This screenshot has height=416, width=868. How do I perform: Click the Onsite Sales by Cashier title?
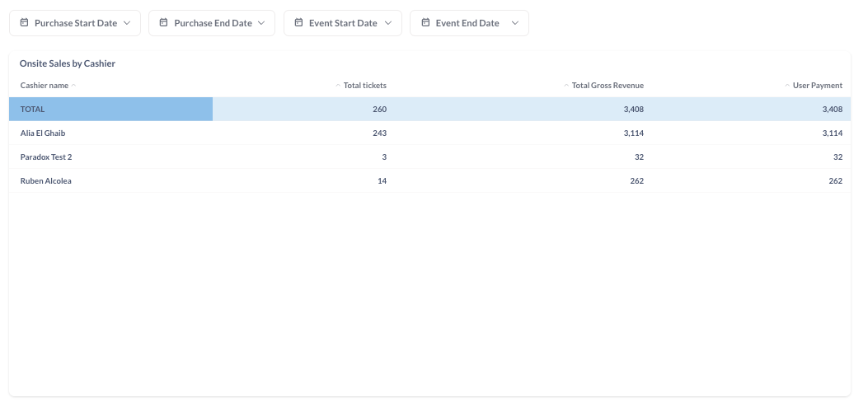pyautogui.click(x=68, y=63)
